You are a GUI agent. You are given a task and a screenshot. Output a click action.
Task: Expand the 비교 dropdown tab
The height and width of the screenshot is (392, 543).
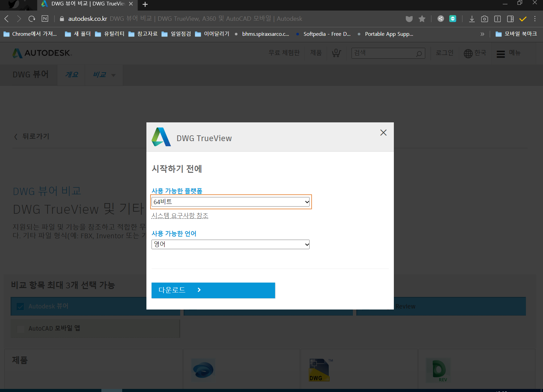tap(104, 75)
